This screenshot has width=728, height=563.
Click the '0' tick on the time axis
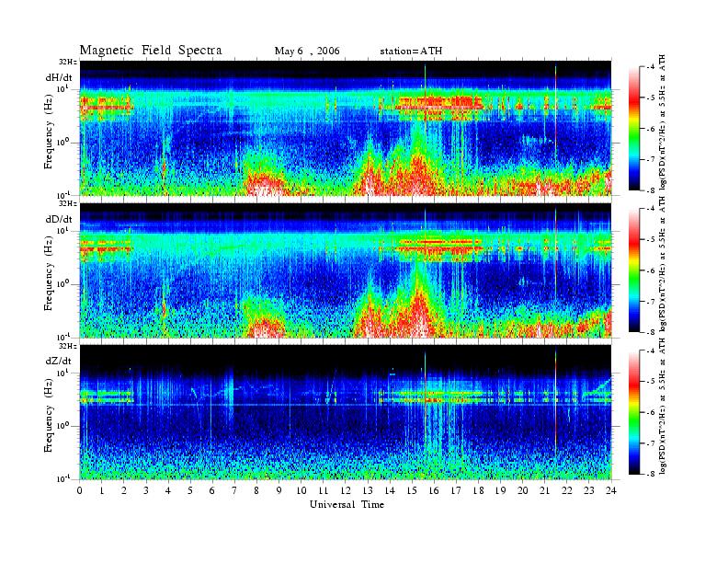pos(80,490)
